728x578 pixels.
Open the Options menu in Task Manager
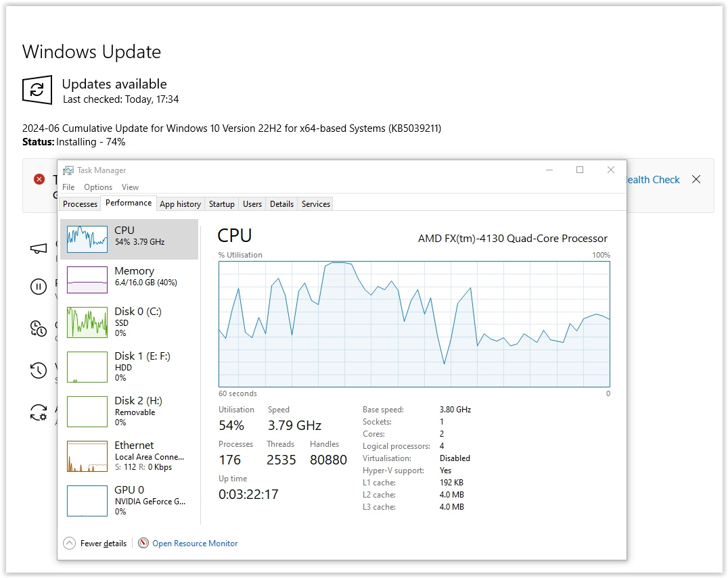coord(98,187)
